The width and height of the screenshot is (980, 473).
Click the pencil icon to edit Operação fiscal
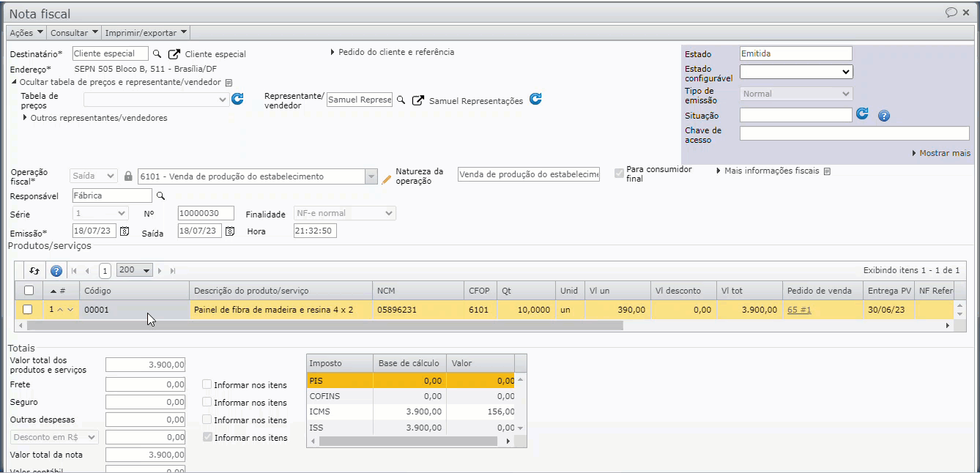click(387, 177)
